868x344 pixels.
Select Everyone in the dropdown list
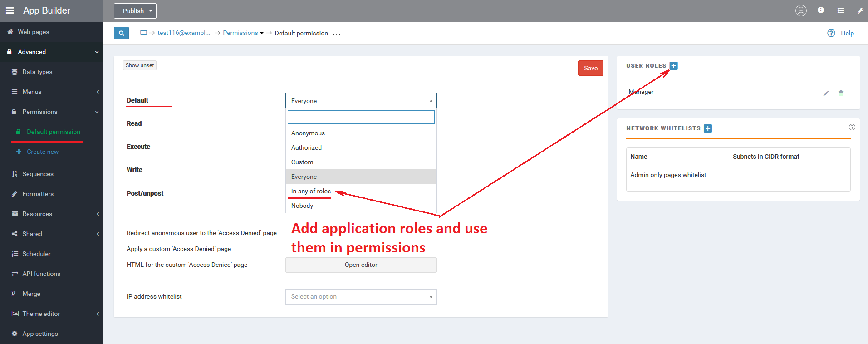click(x=361, y=177)
